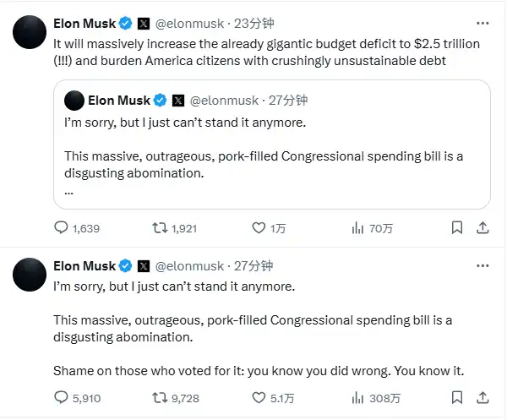The image size is (507, 420).
Task: Open the 23分钟 timestamp link
Action: point(255,23)
